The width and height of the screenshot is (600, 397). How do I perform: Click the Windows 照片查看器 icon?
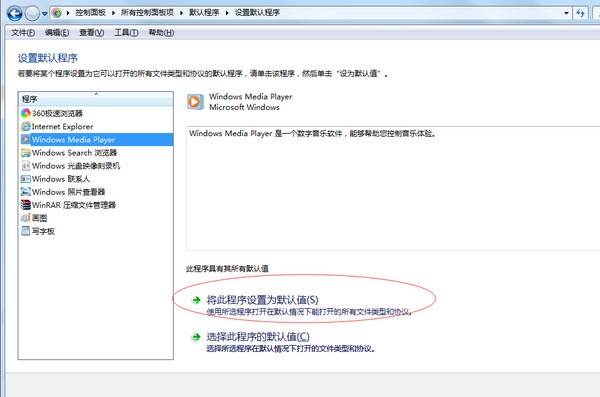(26, 192)
